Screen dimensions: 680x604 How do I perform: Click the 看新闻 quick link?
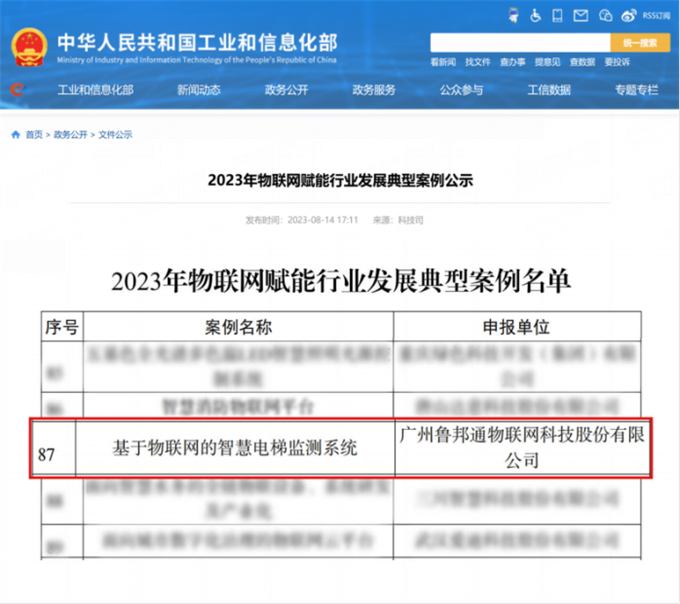[443, 62]
